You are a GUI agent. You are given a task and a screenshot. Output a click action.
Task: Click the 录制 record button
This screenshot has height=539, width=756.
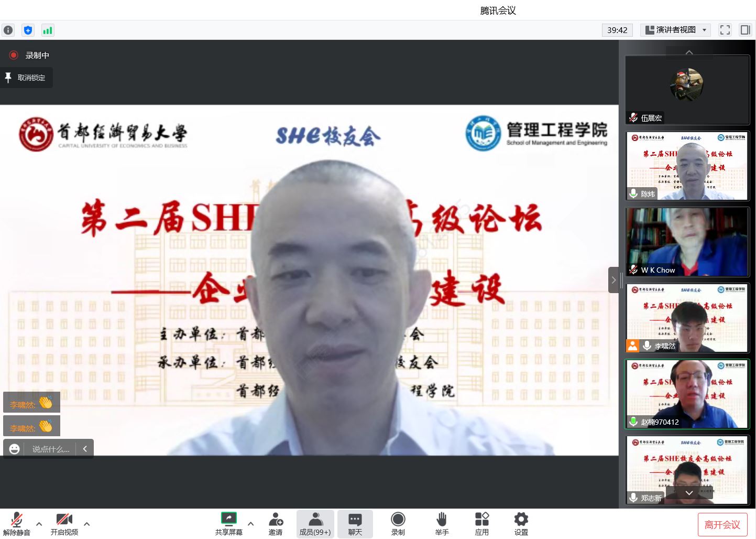click(398, 524)
